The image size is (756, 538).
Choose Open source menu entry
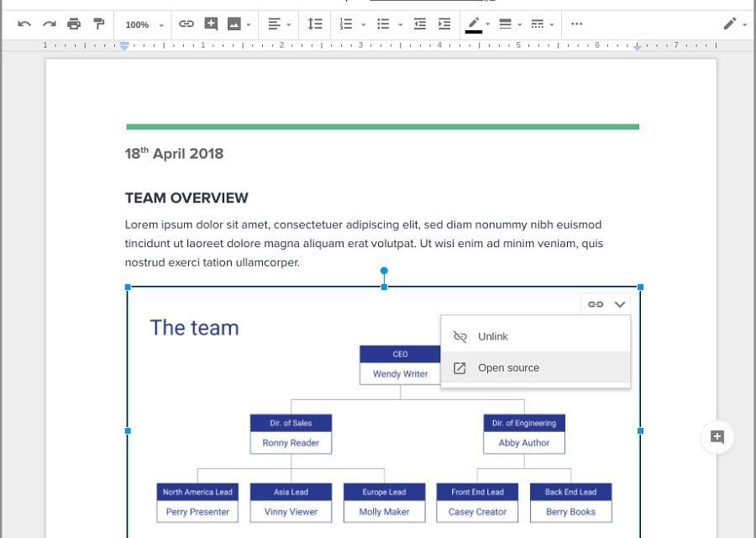click(x=535, y=367)
